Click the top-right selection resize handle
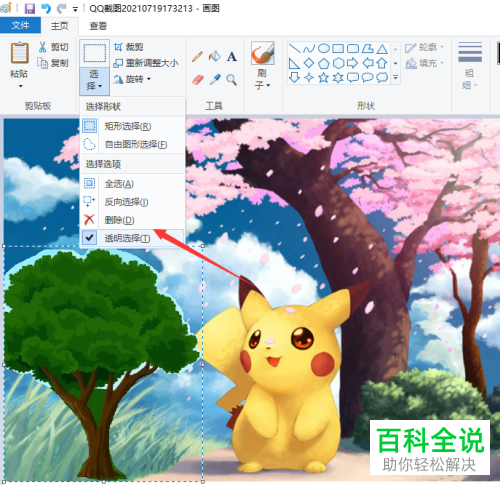The width and height of the screenshot is (500, 485). 203,246
